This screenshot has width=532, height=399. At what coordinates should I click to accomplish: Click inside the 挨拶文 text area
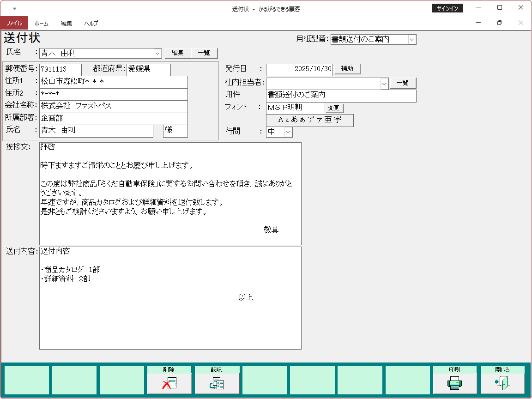point(170,194)
